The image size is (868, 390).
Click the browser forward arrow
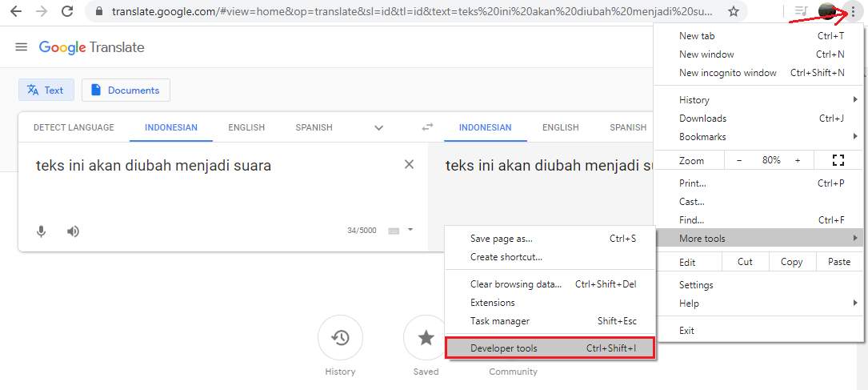click(x=42, y=11)
